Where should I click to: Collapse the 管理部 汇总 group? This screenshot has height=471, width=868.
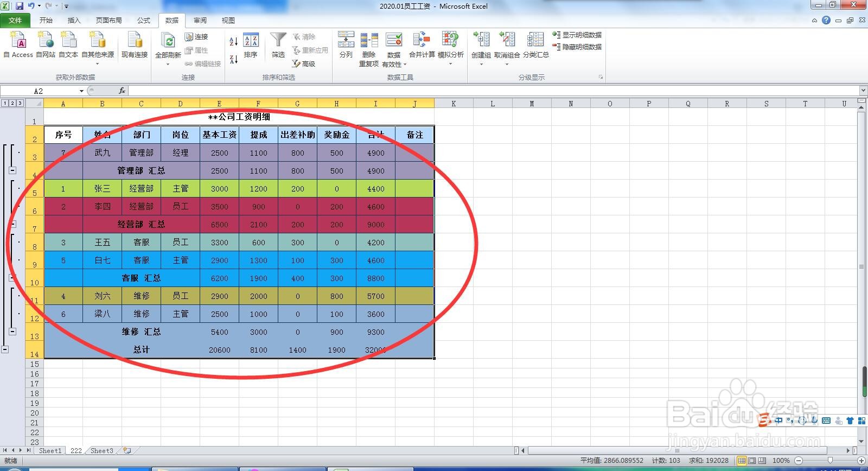coord(12,170)
